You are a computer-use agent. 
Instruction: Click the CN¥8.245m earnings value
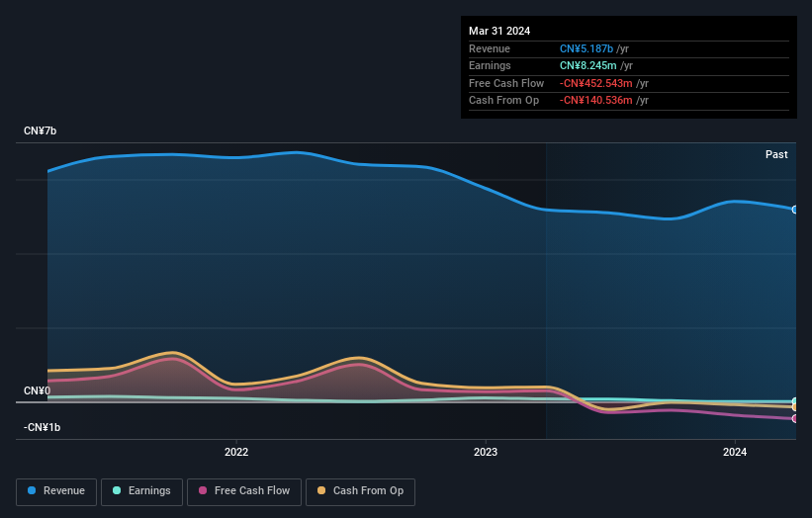coord(587,65)
